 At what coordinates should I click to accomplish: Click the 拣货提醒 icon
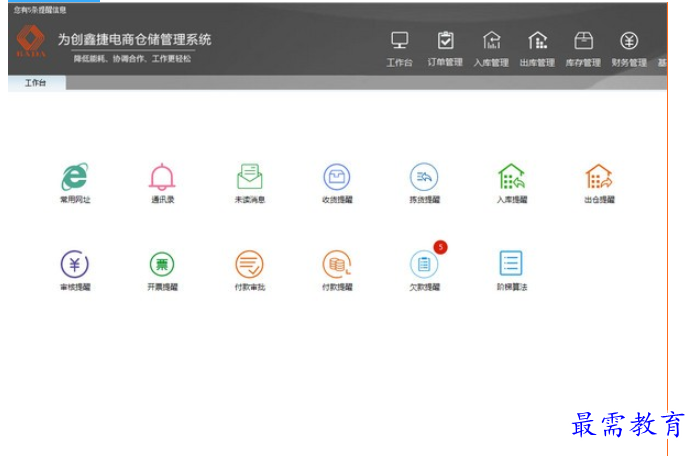(424, 178)
